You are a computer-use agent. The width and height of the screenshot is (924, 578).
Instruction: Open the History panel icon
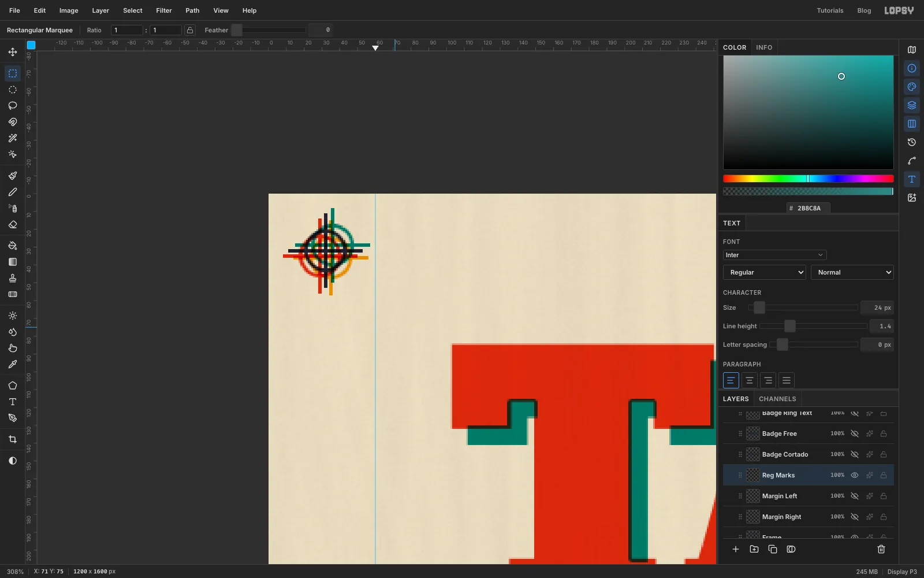tap(912, 142)
